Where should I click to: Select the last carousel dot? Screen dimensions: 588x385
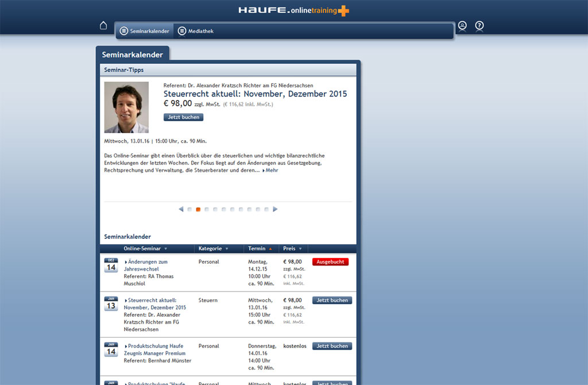pyautogui.click(x=266, y=210)
